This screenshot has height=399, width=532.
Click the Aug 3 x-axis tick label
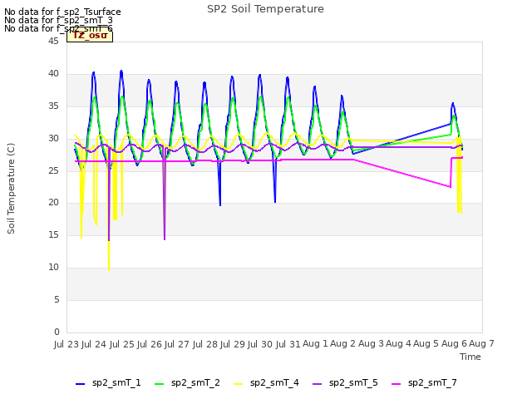click(371, 343)
